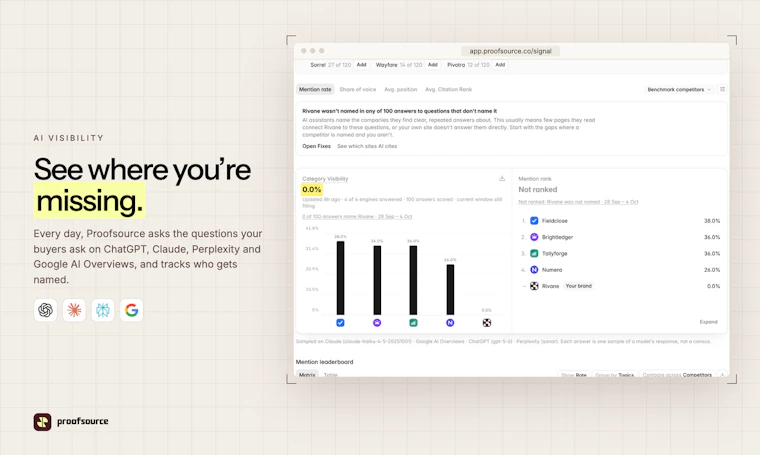Open the layout grid icon beside Benchmark competitors
This screenshot has width=760, height=455.
pos(722,89)
